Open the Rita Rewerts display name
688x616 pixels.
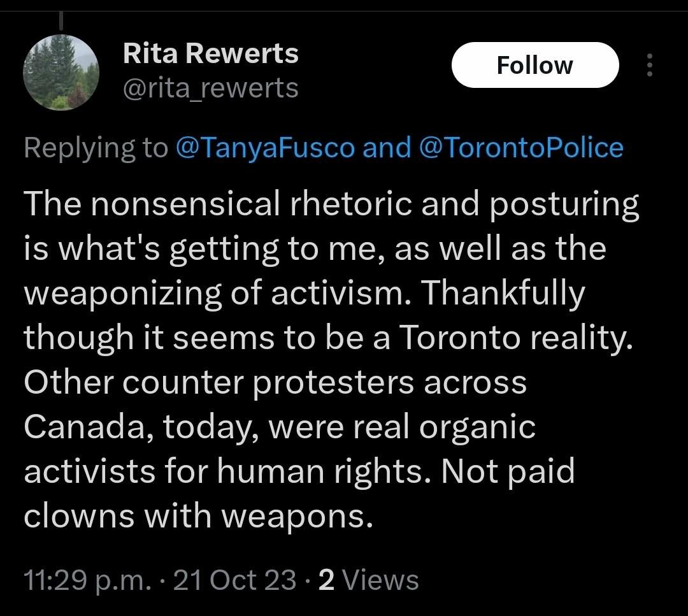coord(210,54)
